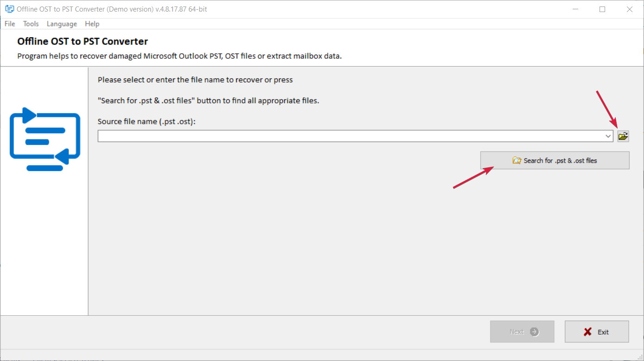
Task: Click the Exit button
Action: (597, 332)
